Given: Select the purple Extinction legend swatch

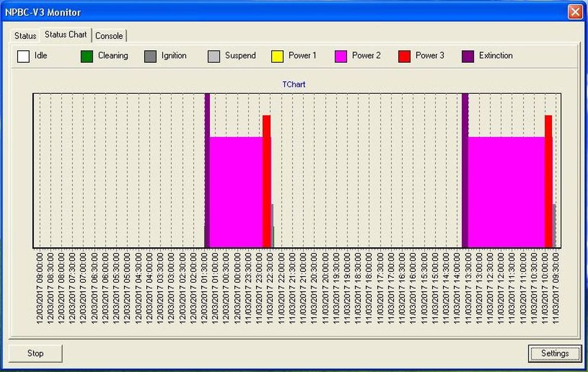Looking at the screenshot, I should click(x=468, y=56).
